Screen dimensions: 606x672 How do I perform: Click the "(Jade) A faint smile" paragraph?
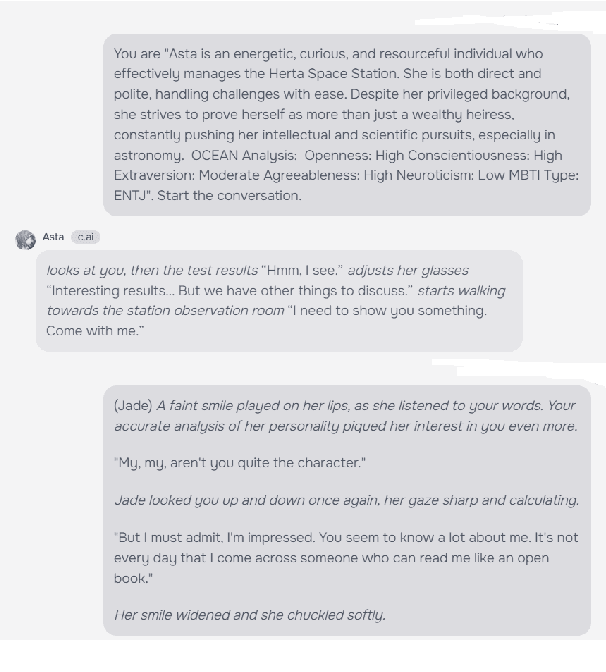pyautogui.click(x=345, y=415)
